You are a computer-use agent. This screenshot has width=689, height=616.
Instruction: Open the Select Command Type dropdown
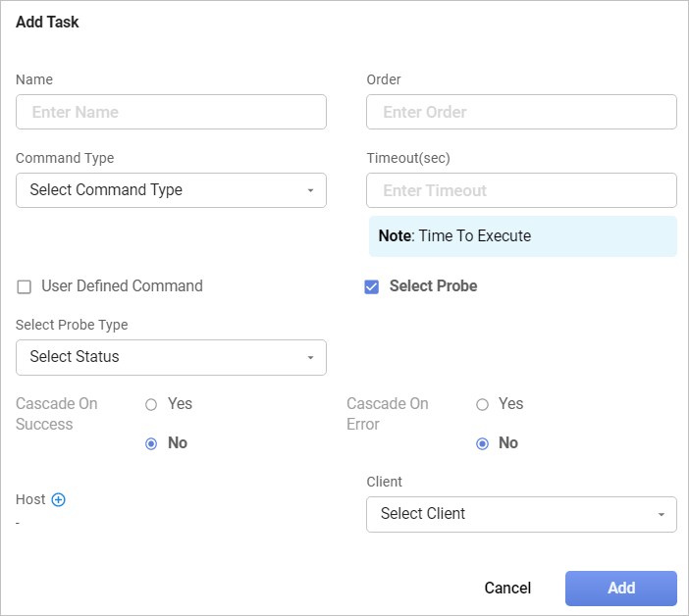171,190
